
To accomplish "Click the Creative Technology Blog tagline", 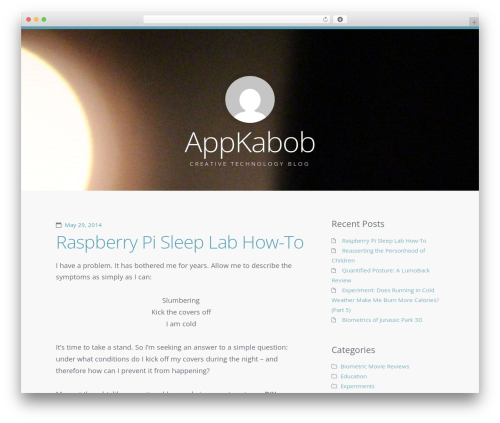I will pos(249,164).
